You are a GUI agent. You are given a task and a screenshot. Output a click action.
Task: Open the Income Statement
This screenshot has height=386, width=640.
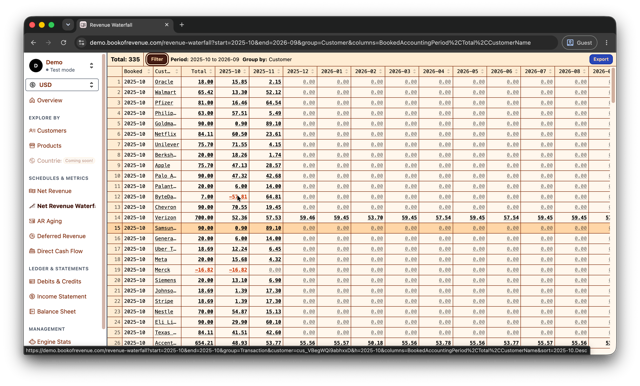[x=62, y=297]
